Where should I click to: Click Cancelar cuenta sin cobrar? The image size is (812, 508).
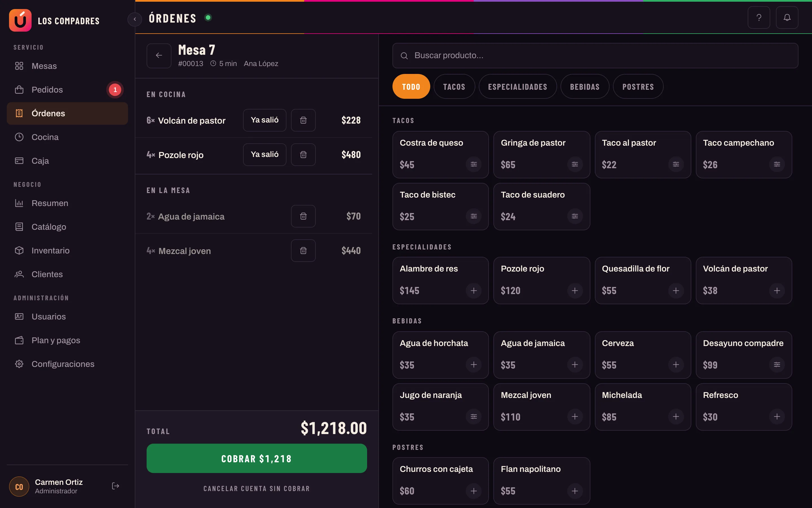pos(256,489)
